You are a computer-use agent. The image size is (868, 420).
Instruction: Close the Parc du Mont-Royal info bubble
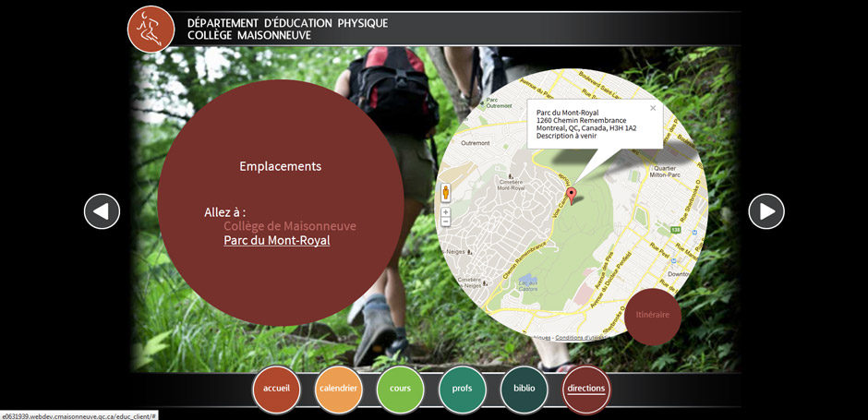(653, 108)
